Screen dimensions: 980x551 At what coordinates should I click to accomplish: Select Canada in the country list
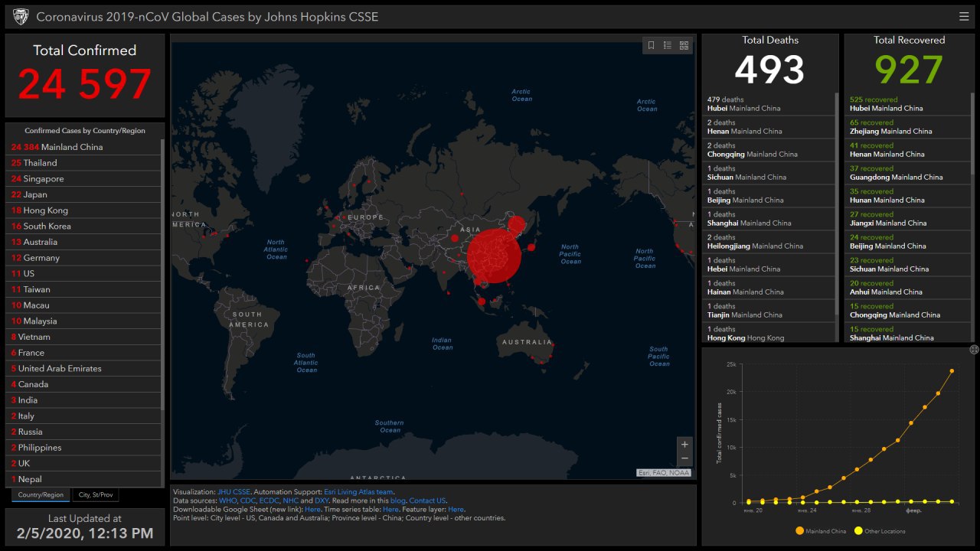pos(84,384)
